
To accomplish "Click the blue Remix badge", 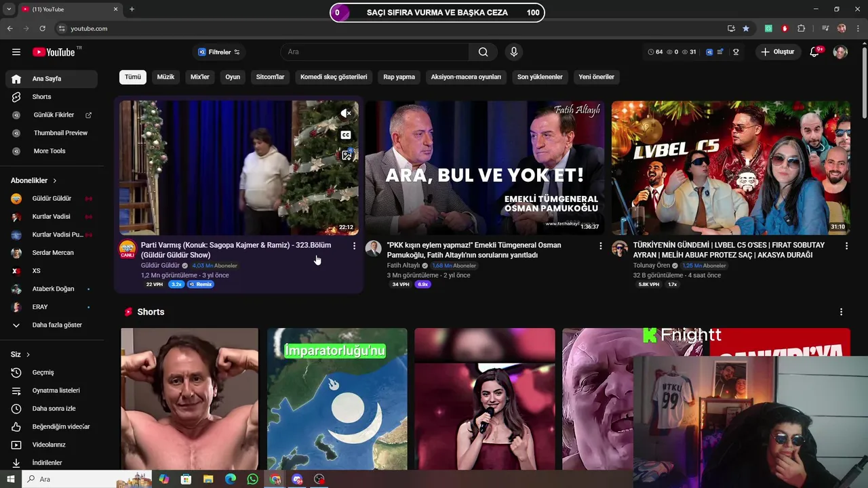I will point(201,285).
